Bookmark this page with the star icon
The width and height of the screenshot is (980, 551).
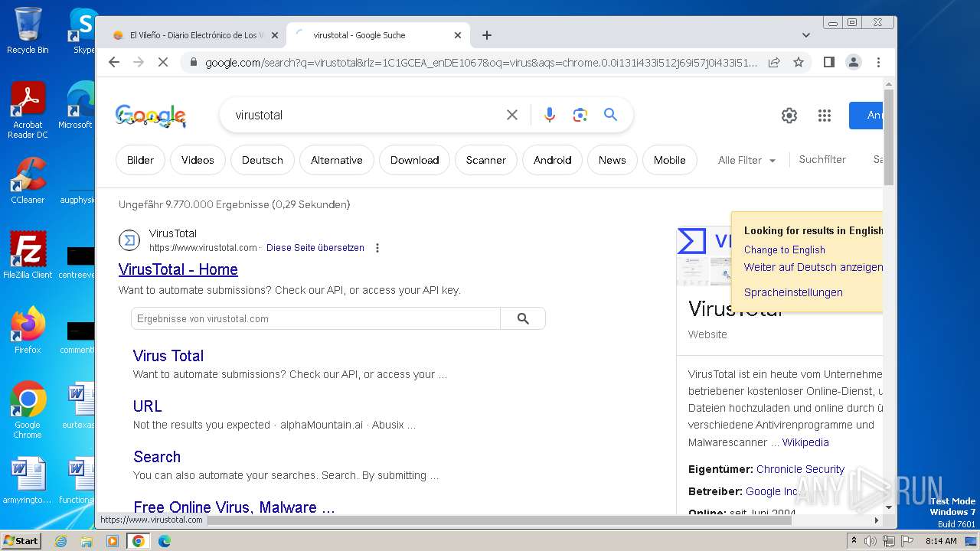pyautogui.click(x=799, y=62)
